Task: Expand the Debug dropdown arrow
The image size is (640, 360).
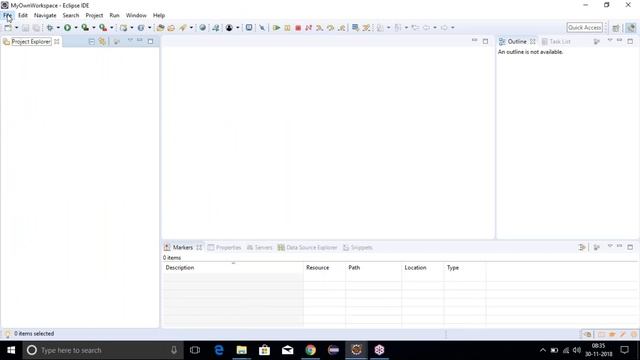Action: tap(58, 28)
